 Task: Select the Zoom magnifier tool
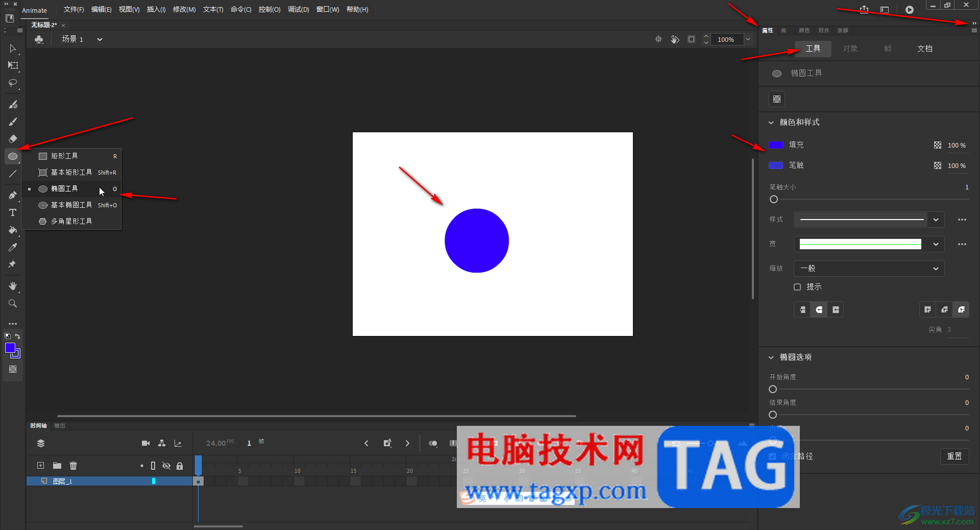(x=13, y=303)
